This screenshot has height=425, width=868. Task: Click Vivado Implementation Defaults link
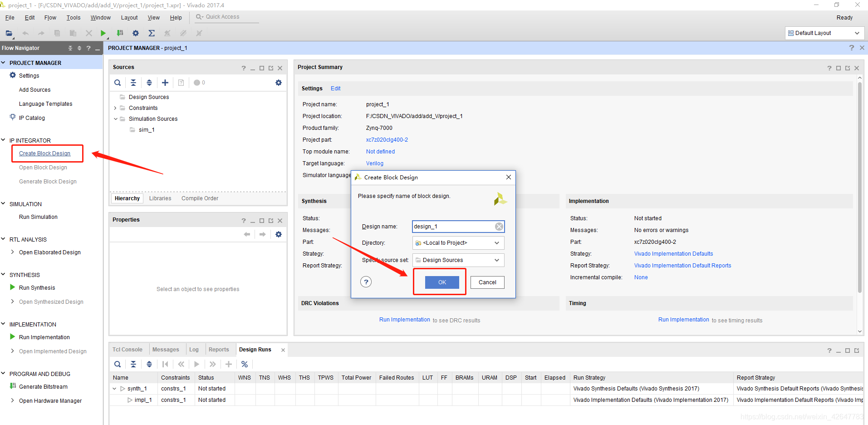pos(673,254)
